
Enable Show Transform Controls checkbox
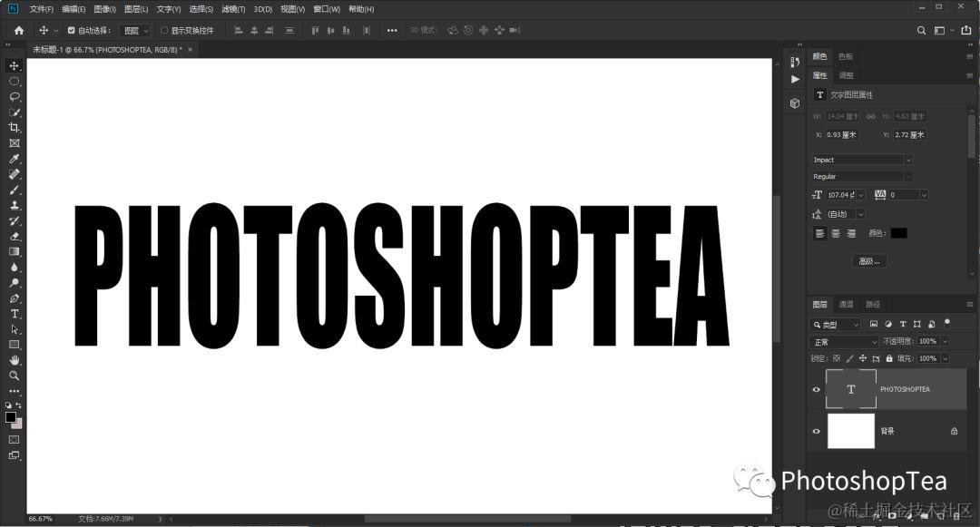pyautogui.click(x=164, y=30)
